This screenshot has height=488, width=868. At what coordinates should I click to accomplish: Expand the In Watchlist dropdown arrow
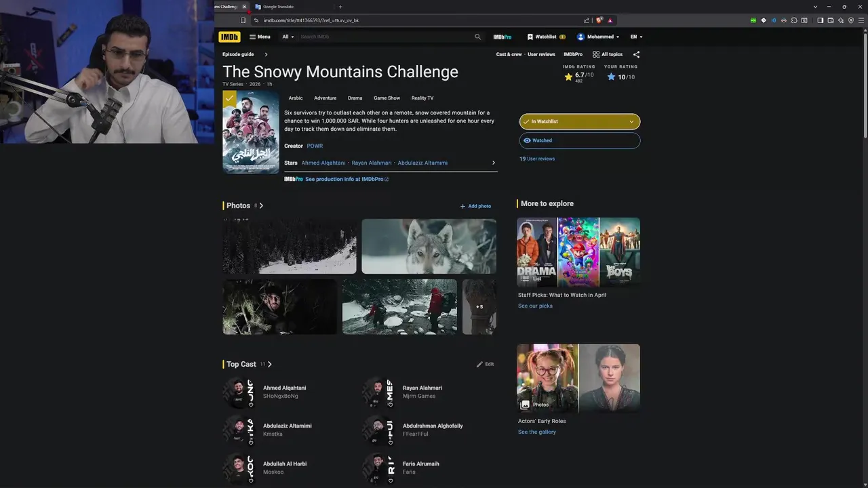[x=632, y=121]
